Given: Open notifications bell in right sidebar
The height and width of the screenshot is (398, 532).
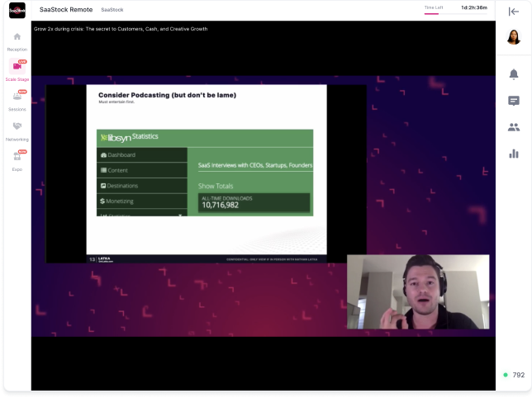Looking at the screenshot, I should [x=513, y=74].
